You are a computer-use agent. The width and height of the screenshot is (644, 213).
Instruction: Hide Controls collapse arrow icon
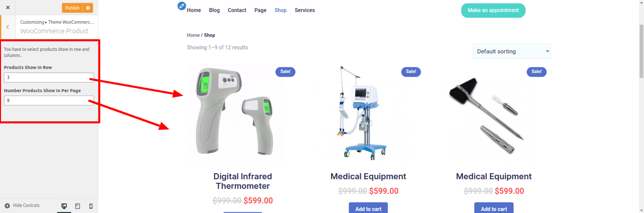coord(7,205)
